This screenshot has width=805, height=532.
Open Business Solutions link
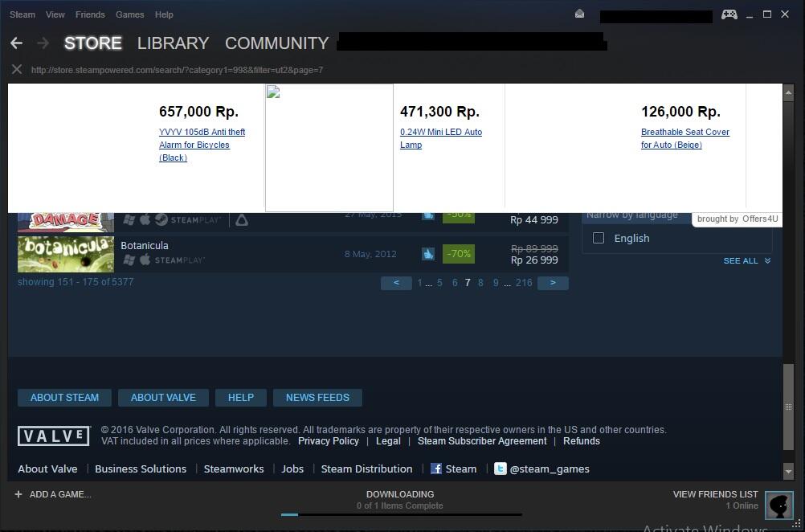pos(141,469)
